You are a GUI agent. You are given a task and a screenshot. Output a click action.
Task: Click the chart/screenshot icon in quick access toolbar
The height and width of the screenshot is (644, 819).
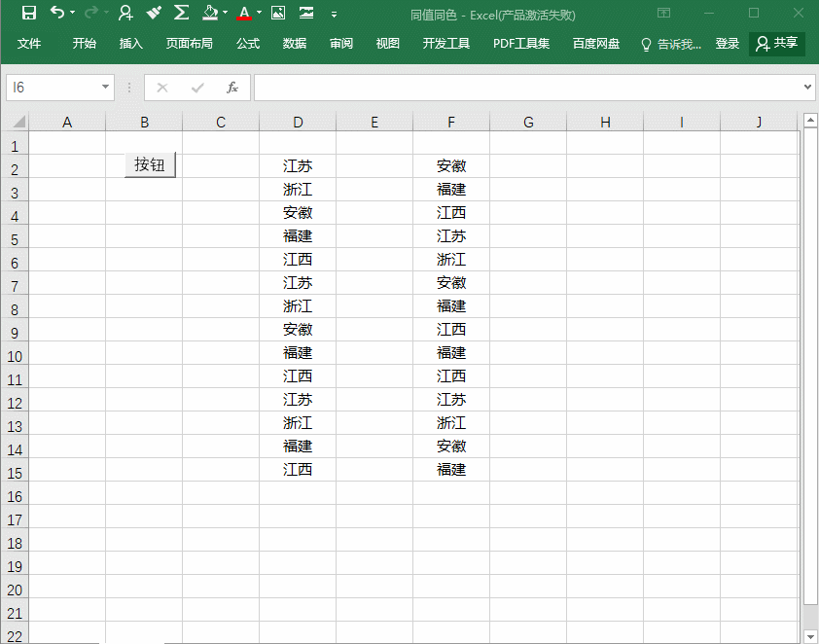point(306,13)
